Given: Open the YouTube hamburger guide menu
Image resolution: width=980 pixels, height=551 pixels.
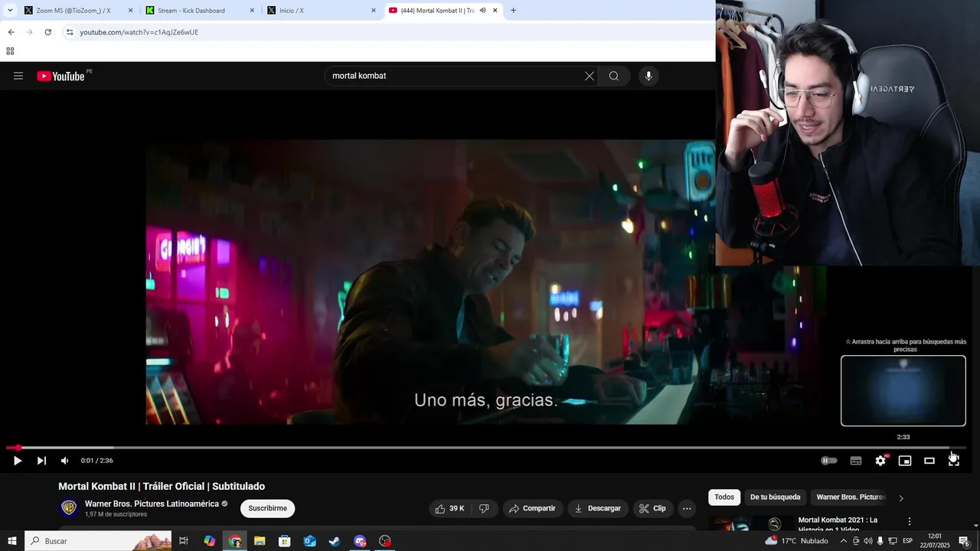Looking at the screenshot, I should [x=18, y=76].
